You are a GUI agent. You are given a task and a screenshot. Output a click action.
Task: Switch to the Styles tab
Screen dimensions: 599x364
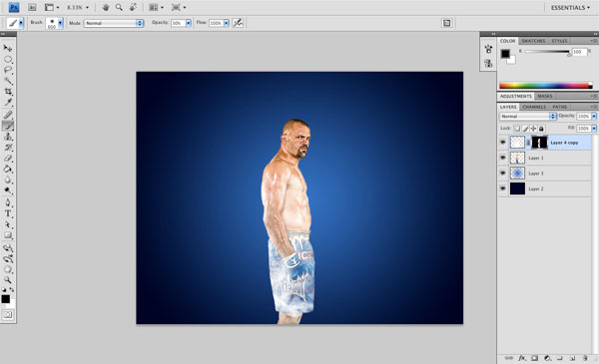click(559, 41)
